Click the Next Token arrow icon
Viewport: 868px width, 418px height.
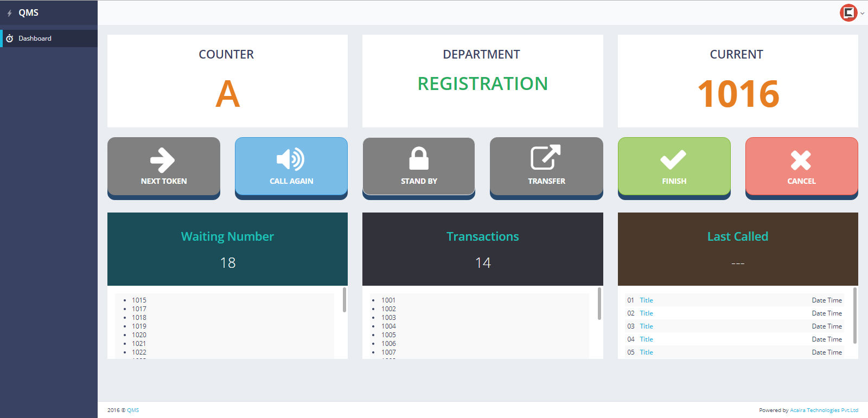tap(162, 160)
